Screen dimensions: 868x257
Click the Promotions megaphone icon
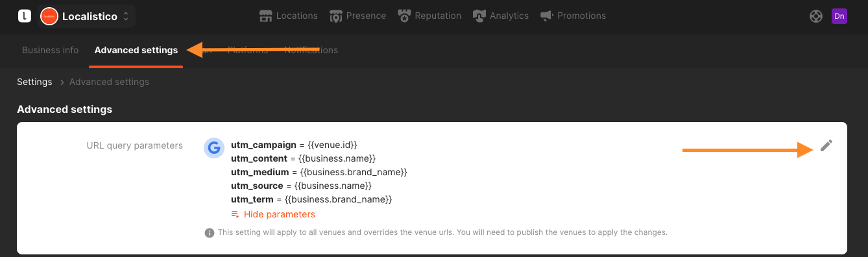click(x=546, y=16)
